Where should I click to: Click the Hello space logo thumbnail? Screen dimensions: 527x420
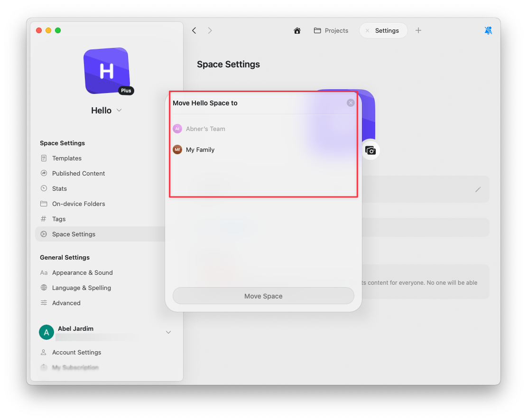[107, 71]
